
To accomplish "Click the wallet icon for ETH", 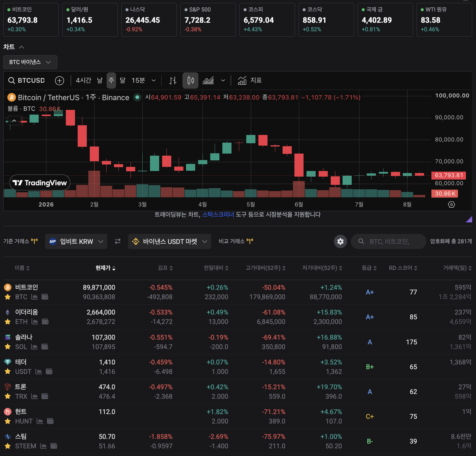I will pyautogui.click(x=45, y=322).
